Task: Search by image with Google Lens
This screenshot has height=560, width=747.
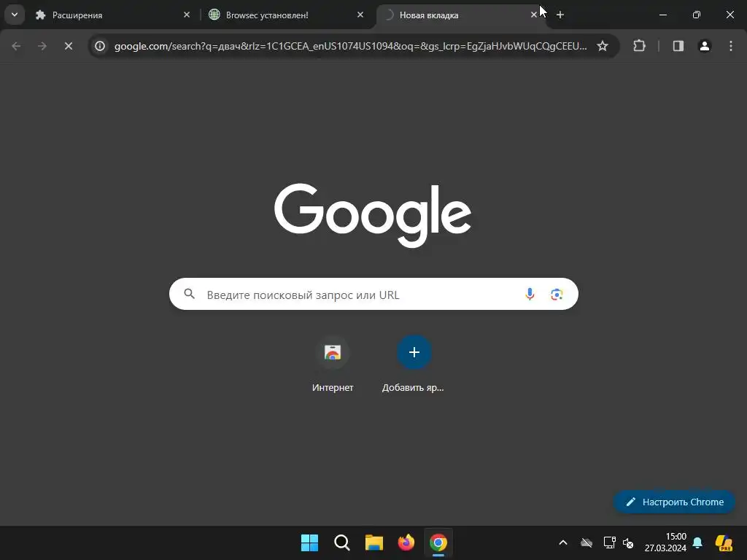Action: (x=557, y=295)
